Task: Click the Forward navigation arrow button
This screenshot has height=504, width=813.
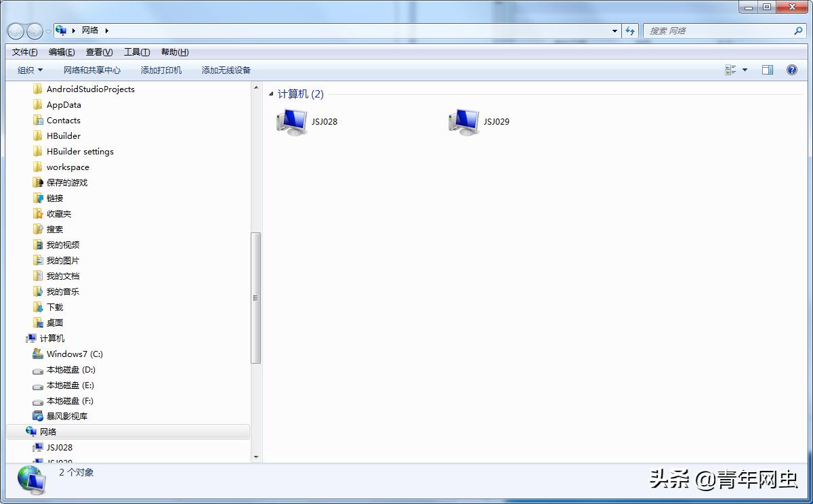Action: pyautogui.click(x=35, y=30)
